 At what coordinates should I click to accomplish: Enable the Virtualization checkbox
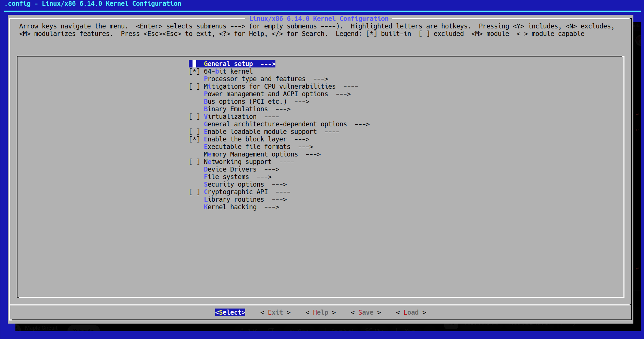(x=194, y=116)
